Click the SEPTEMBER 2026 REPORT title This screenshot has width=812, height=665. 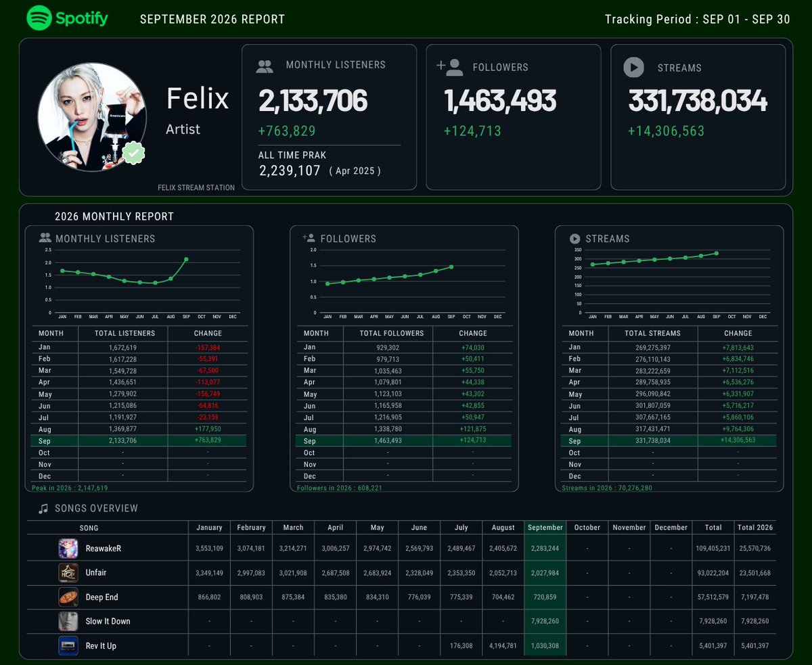click(x=212, y=18)
